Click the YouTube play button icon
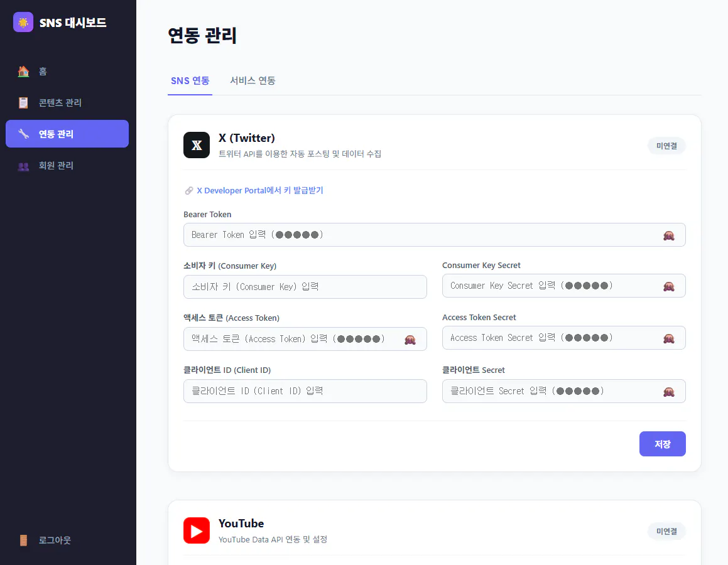The image size is (728, 565). tap(197, 530)
